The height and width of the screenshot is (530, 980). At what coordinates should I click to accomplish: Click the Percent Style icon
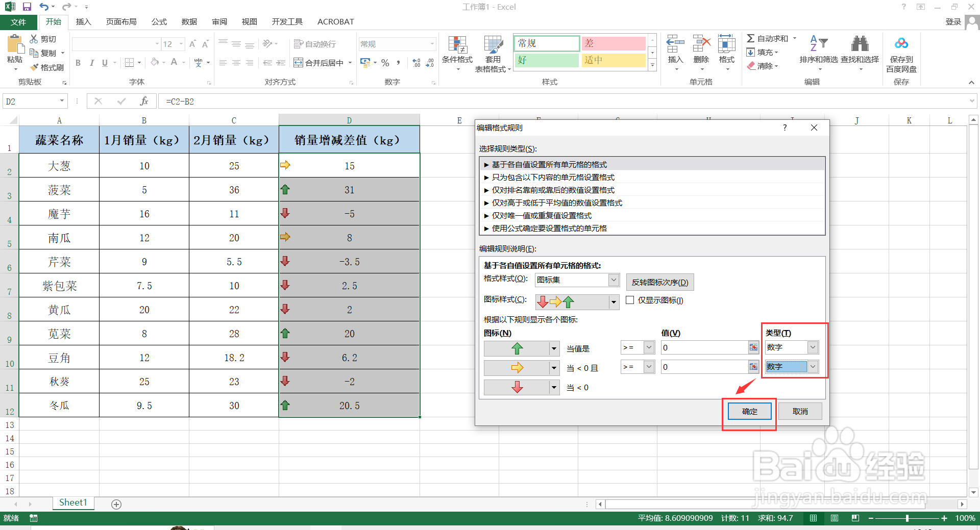pyautogui.click(x=385, y=63)
